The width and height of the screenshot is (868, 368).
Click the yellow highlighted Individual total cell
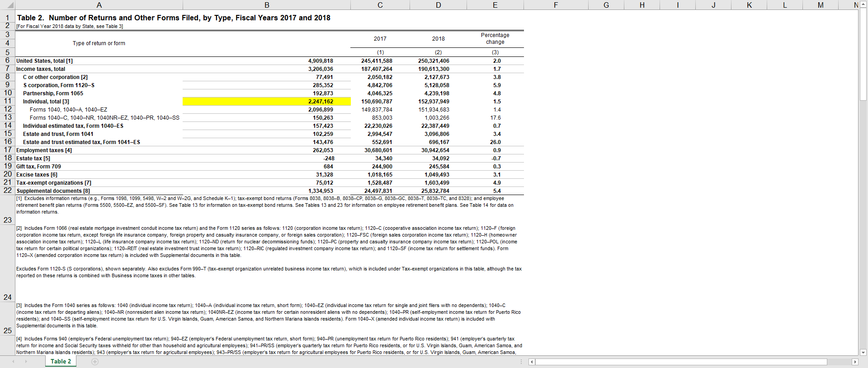(267, 102)
